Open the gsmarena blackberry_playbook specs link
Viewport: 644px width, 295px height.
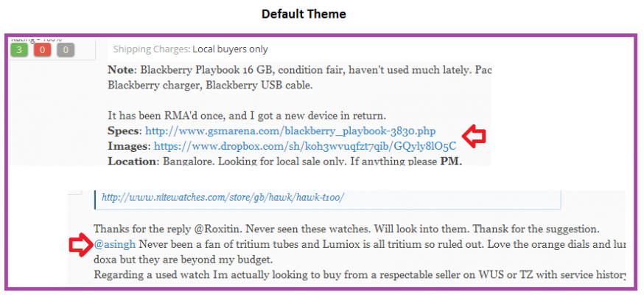(x=290, y=131)
